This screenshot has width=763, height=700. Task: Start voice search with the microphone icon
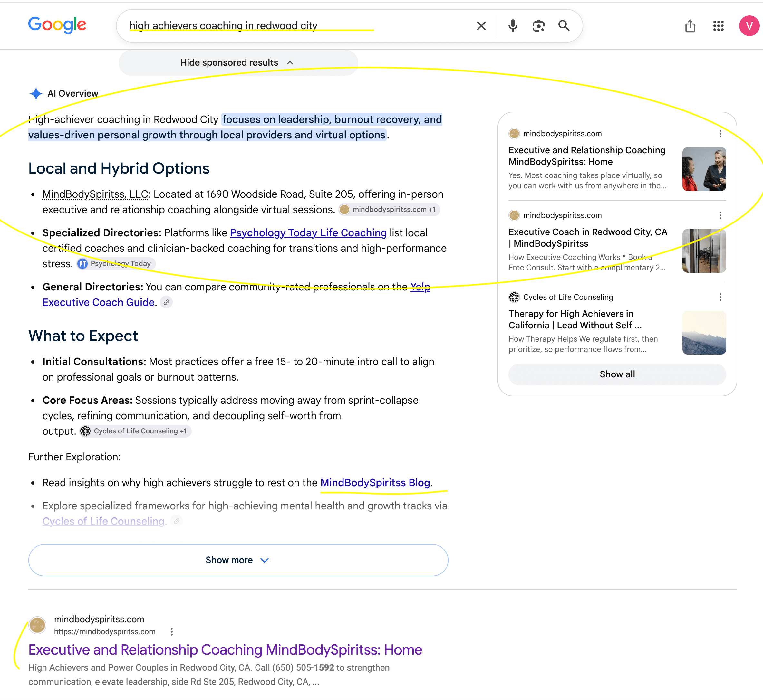coord(513,26)
